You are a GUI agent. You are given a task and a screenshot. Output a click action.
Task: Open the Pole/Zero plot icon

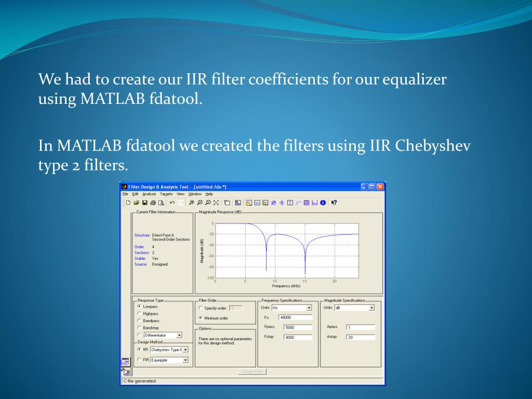pyautogui.click(x=307, y=203)
